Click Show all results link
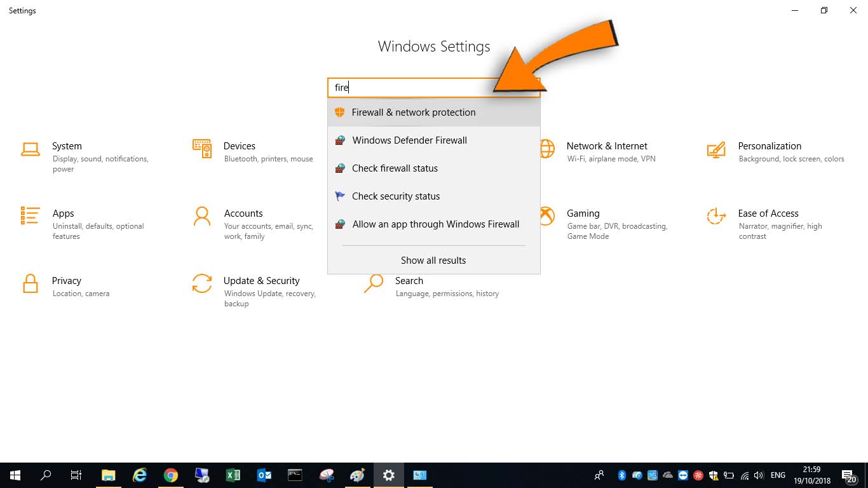Screen dimensions: 868x488 pyautogui.click(x=433, y=261)
